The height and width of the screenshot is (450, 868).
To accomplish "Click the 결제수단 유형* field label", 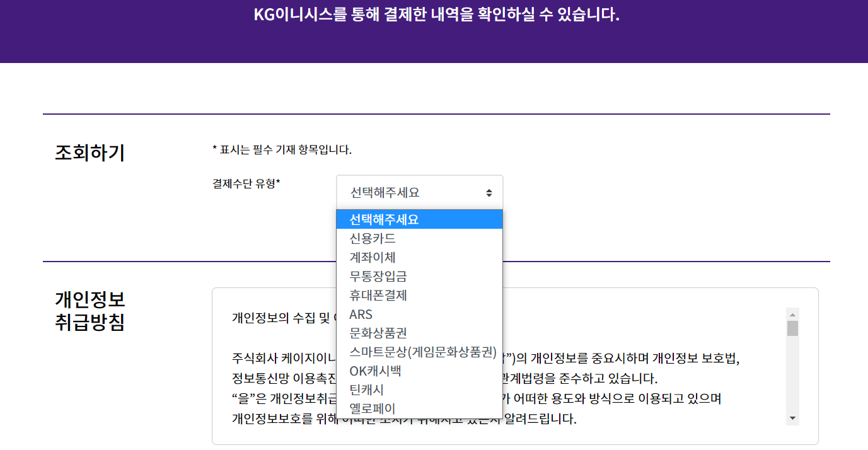I will (246, 183).
